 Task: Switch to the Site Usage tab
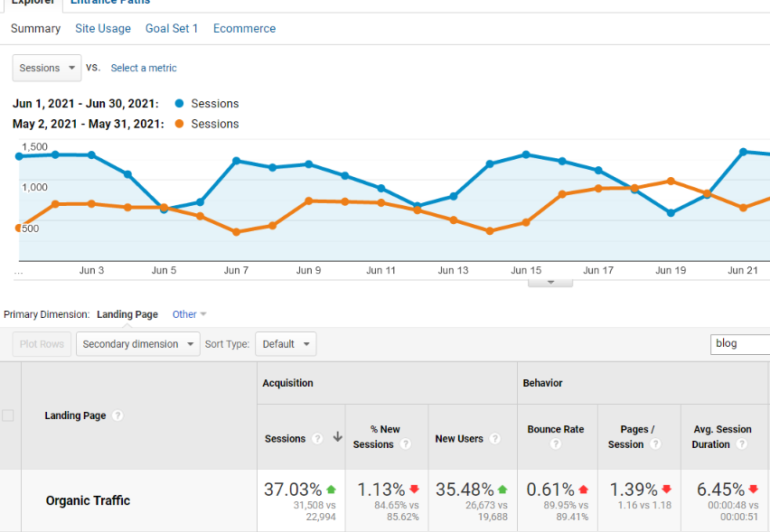103,29
